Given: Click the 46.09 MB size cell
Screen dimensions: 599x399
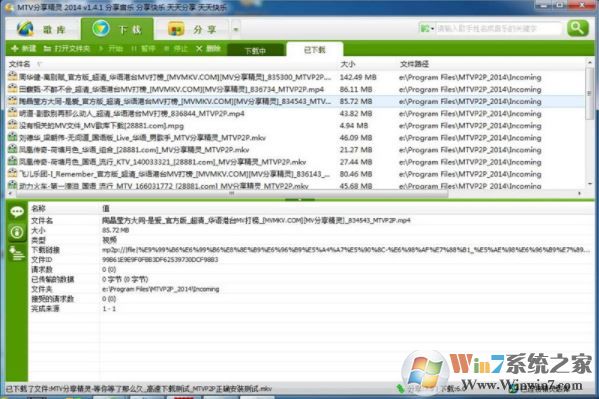Looking at the screenshot, I should (x=356, y=138).
